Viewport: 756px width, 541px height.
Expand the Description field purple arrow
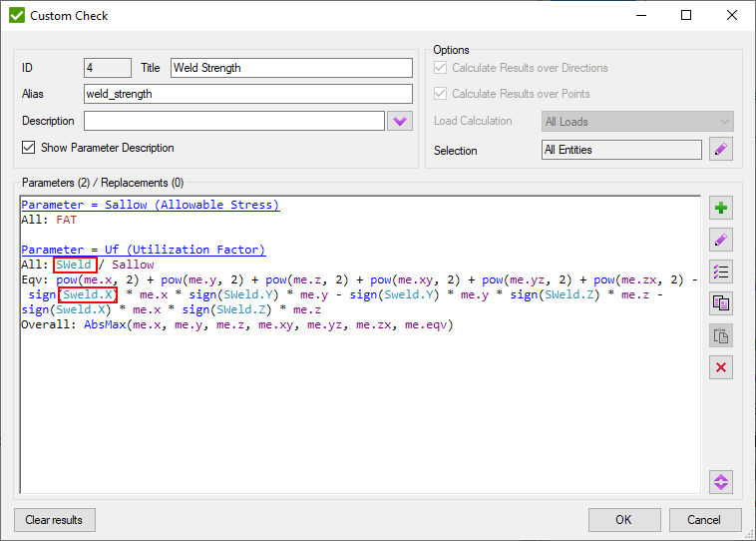pos(400,121)
